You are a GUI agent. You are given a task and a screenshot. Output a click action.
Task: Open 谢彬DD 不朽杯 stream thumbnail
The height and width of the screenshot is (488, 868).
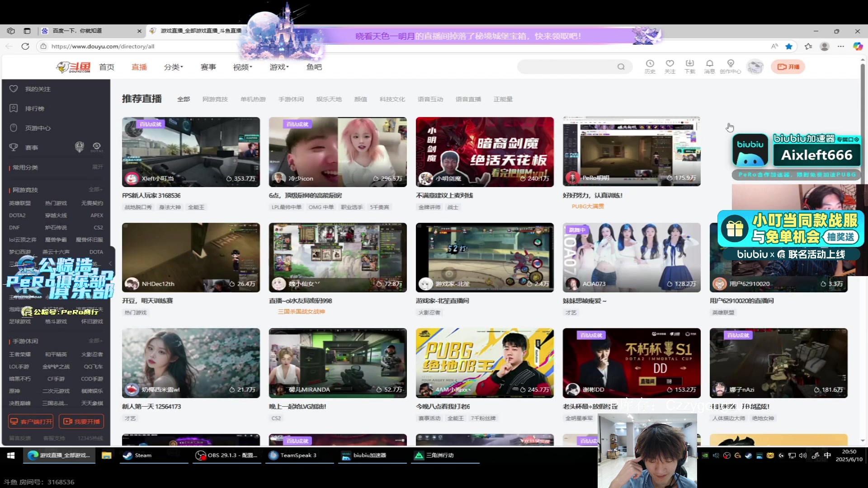tap(632, 363)
